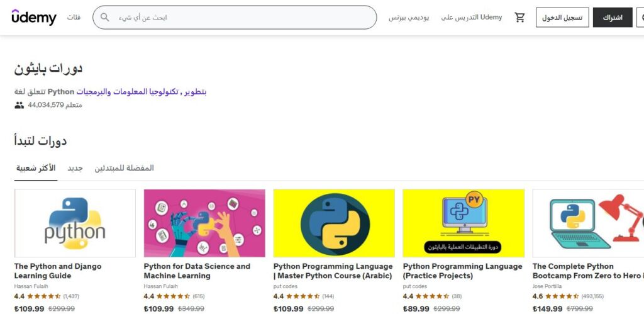Open the Master Python Course (Arabic) thumbnail
644x314 pixels.
click(334, 223)
